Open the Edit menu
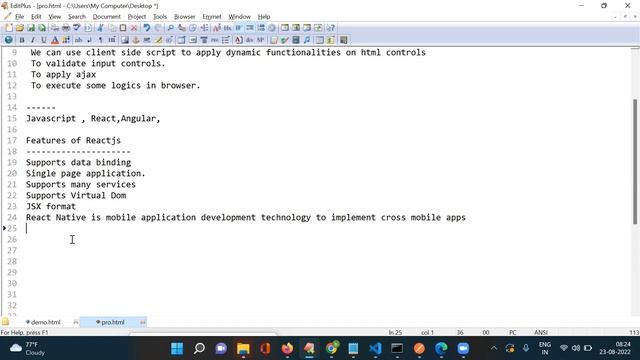Image resolution: width=640 pixels, height=360 pixels. coord(36,17)
